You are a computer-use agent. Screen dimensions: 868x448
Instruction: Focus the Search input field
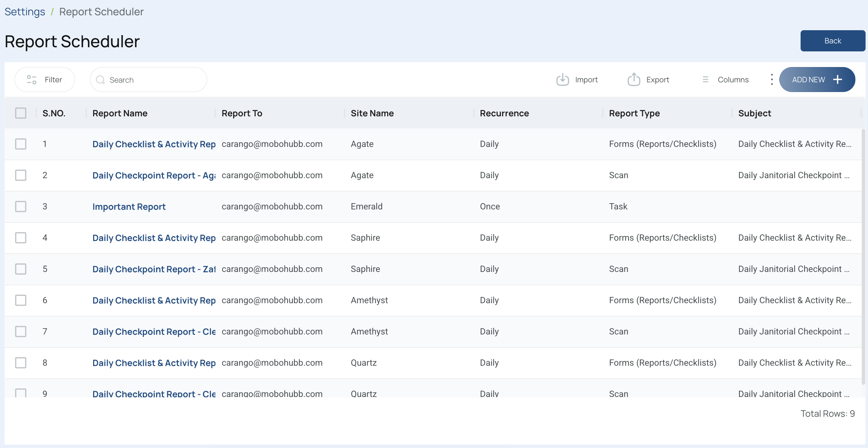[x=153, y=80]
